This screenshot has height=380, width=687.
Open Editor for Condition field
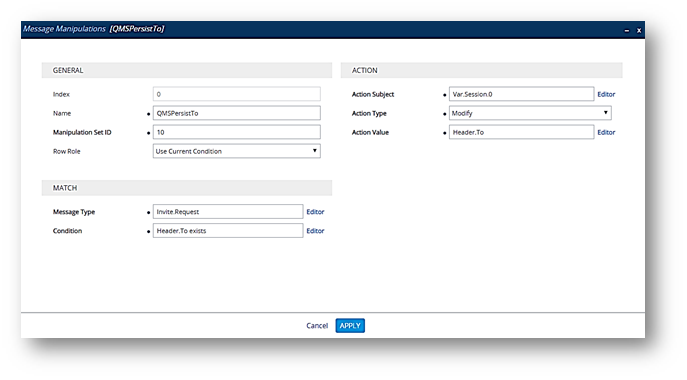tap(315, 231)
